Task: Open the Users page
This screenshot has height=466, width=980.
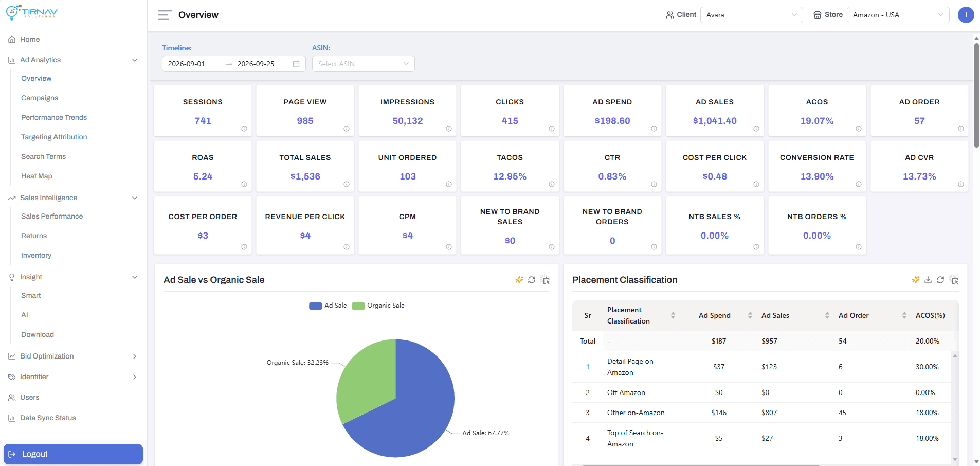Action: (x=29, y=398)
